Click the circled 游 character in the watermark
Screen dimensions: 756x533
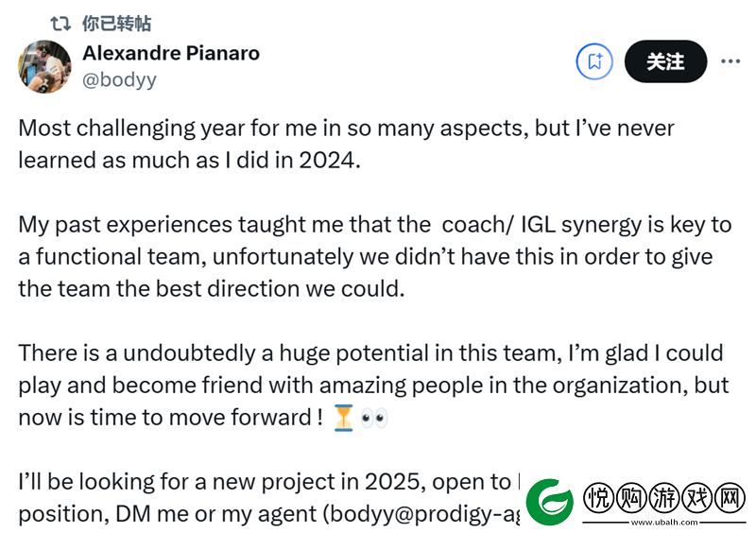click(664, 498)
